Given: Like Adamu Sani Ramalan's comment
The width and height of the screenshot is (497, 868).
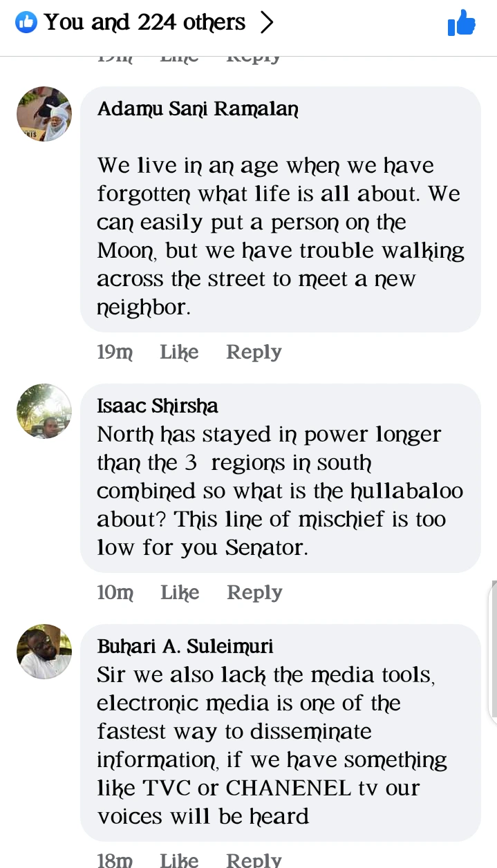Looking at the screenshot, I should (x=179, y=352).
